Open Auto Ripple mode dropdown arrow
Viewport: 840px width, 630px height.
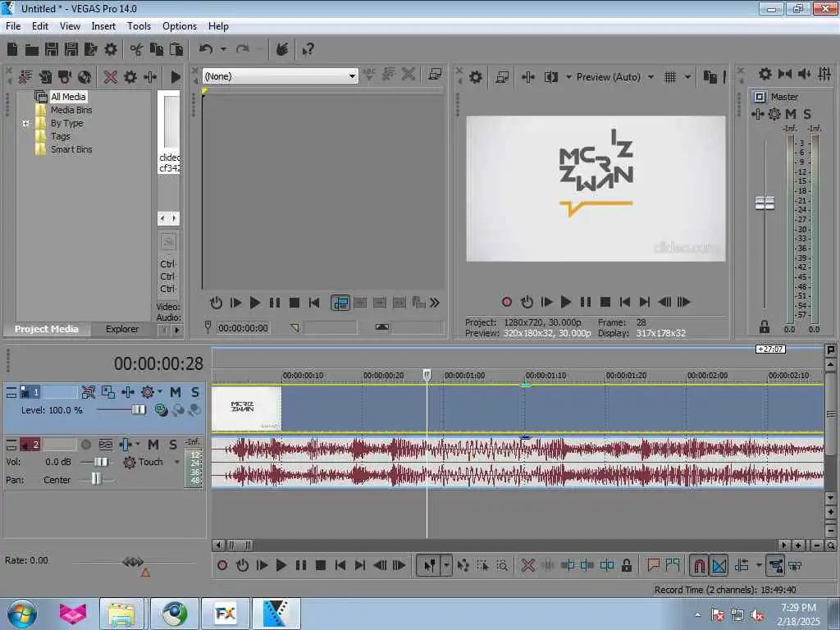coord(759,565)
